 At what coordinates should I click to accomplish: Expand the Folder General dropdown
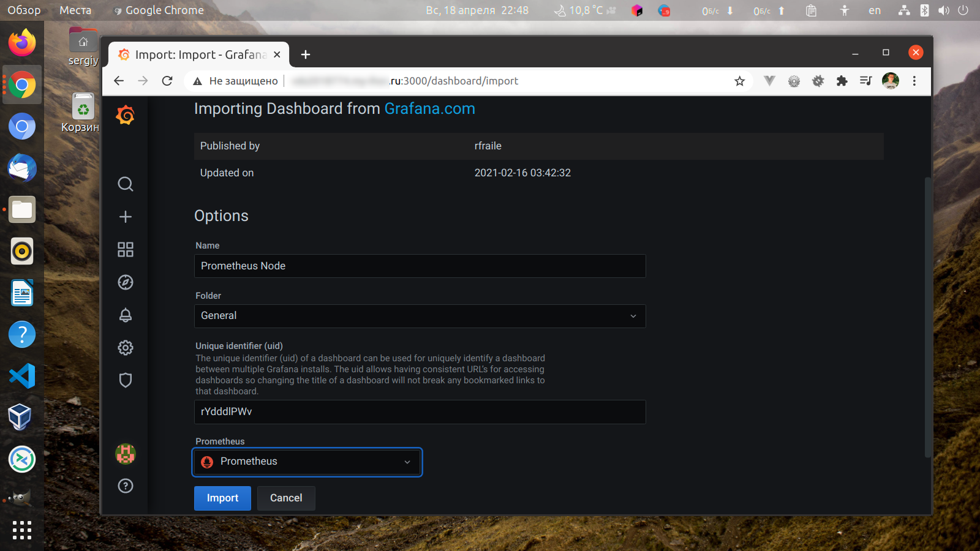click(x=420, y=316)
